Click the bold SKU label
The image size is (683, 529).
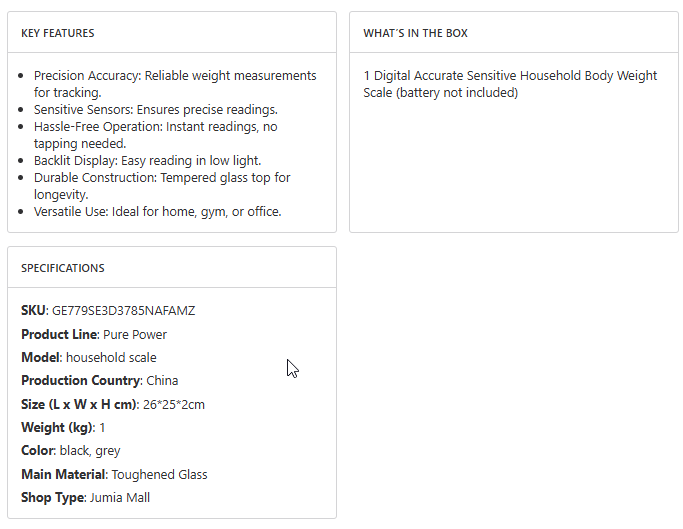33,311
